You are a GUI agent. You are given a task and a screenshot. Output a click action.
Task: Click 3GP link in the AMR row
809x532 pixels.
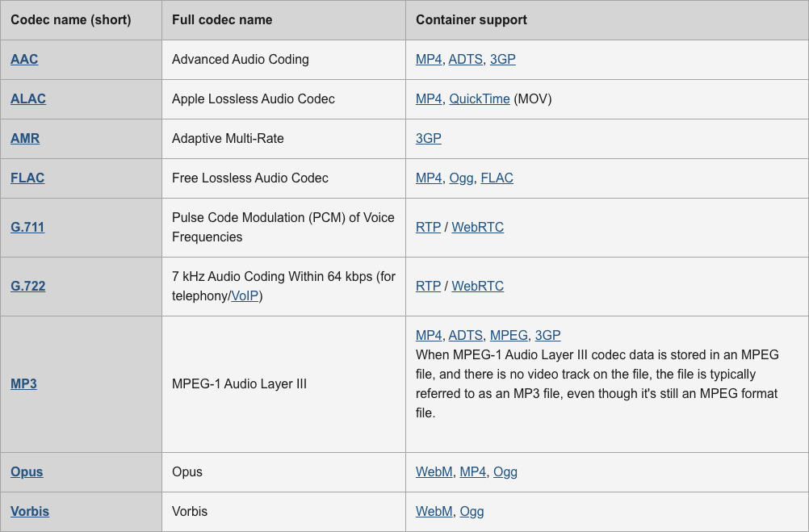429,138
